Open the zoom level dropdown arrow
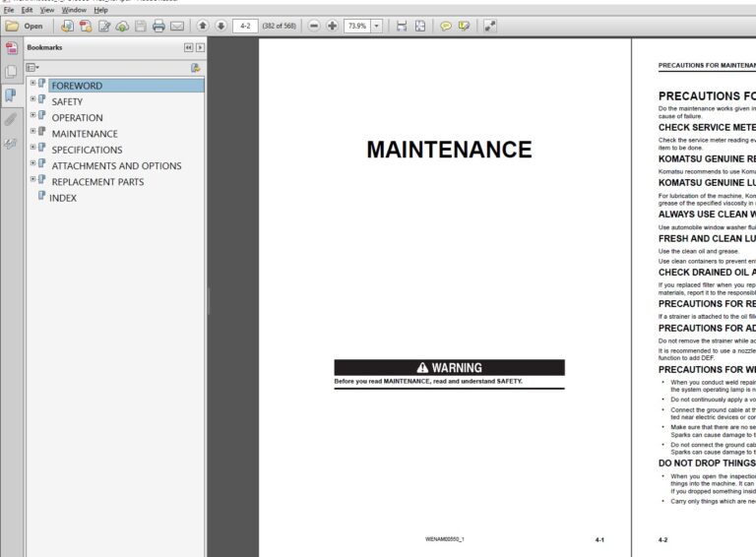The width and height of the screenshot is (756, 557). coord(377,26)
